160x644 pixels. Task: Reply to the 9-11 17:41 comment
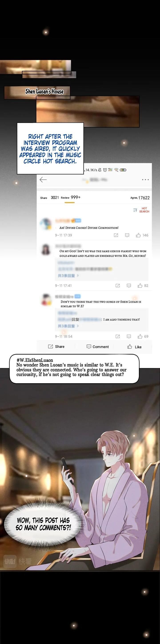click(x=129, y=285)
